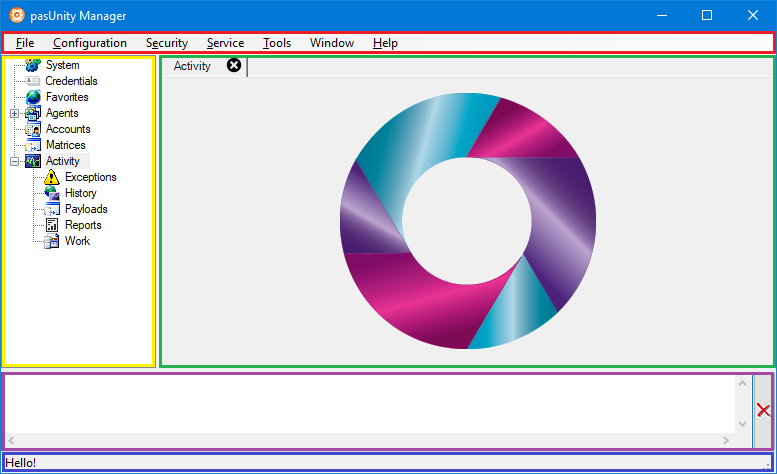Switch to the Activity tab
The height and width of the screenshot is (474, 777).
[192, 66]
